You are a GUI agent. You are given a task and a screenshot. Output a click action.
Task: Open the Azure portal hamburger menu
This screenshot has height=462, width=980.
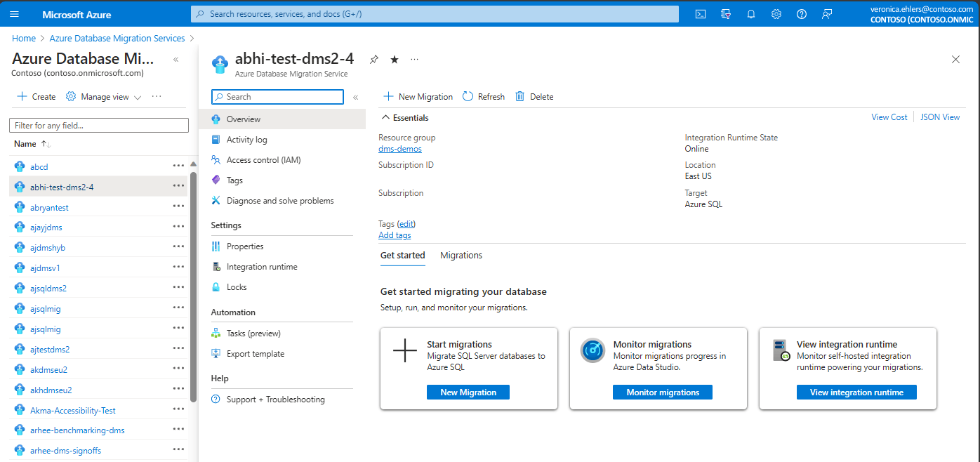pyautogui.click(x=14, y=14)
